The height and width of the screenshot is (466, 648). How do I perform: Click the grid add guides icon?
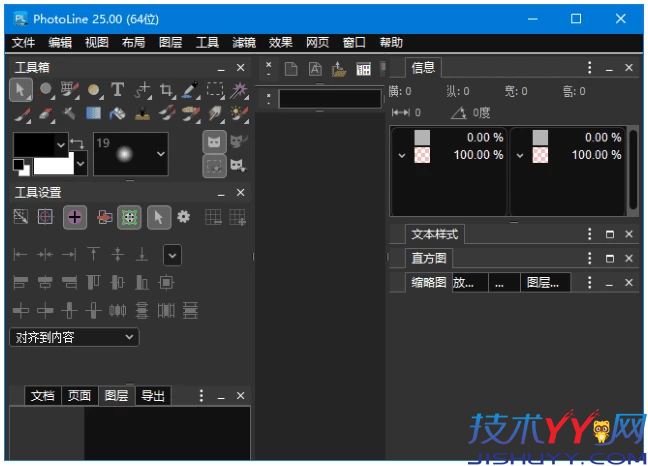click(238, 217)
